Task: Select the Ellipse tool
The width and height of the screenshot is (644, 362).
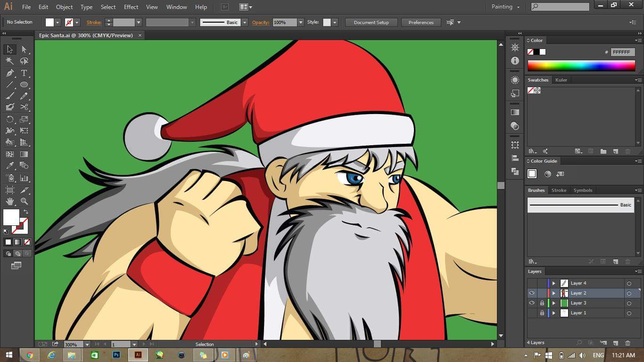Action: pos(24,85)
